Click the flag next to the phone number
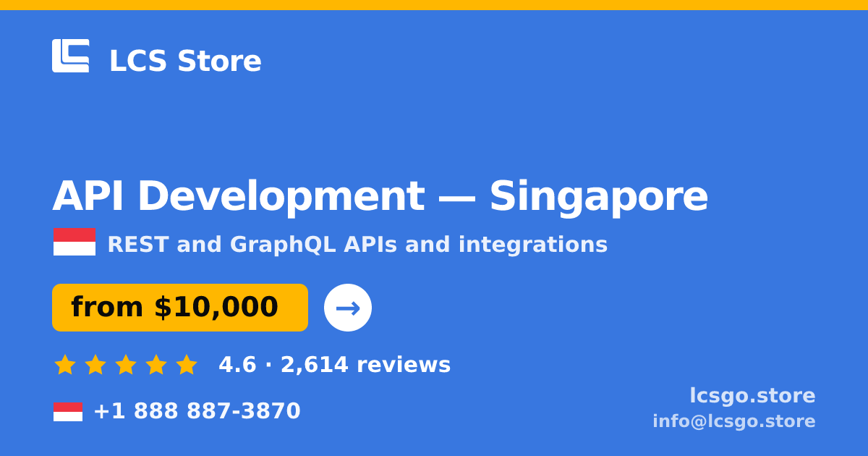868x456 pixels. click(x=68, y=412)
